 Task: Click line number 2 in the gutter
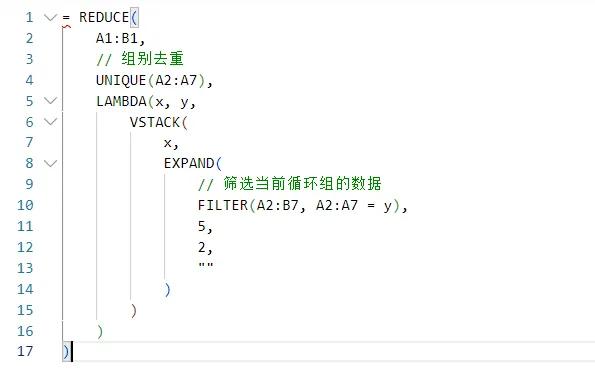click(x=29, y=38)
